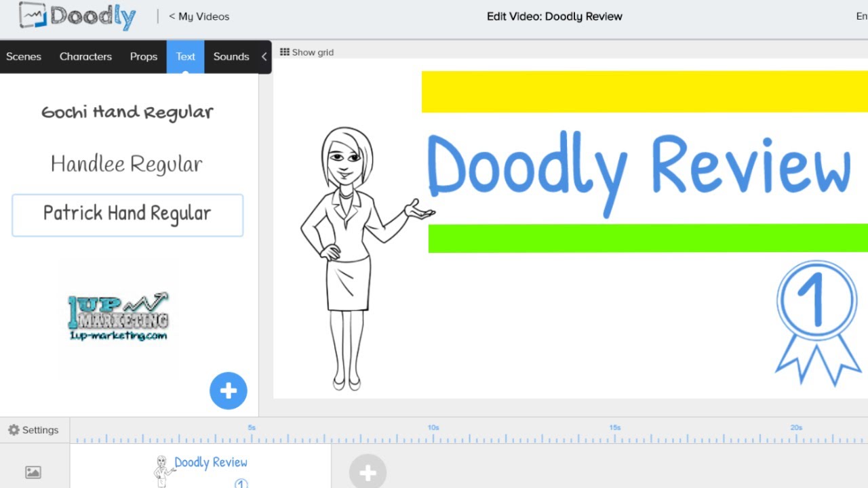
Task: Select the green bar on canvas
Action: (648, 239)
